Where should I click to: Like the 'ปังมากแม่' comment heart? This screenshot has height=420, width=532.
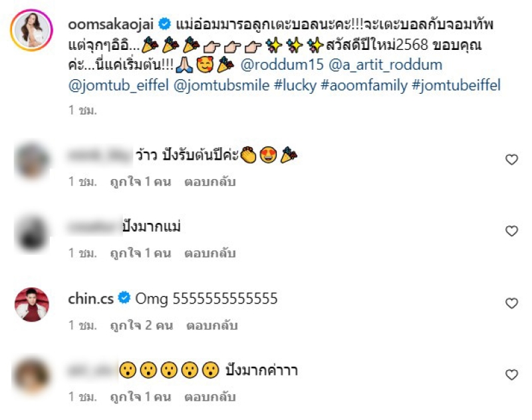coord(511,231)
